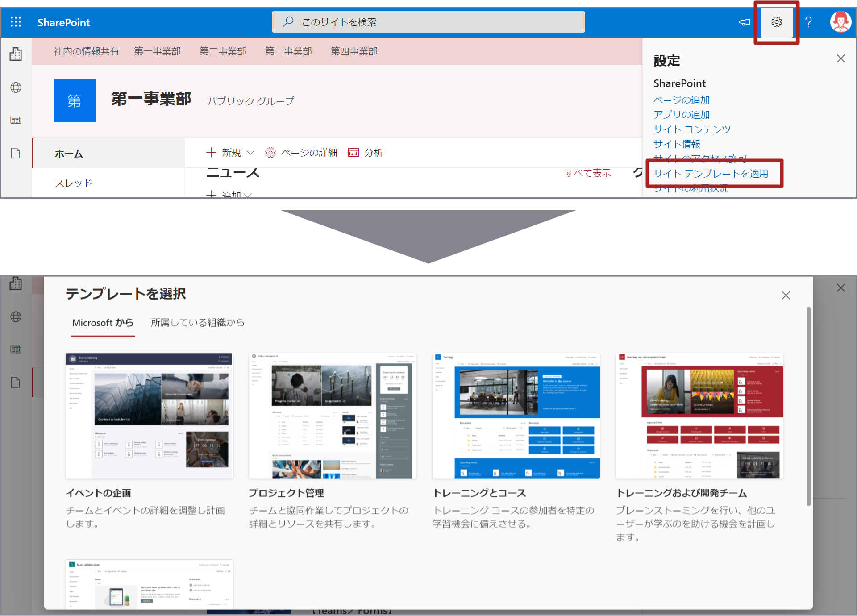Click プロジェクト管理 template title
Image resolution: width=857 pixels, height=616 pixels.
[x=286, y=493]
